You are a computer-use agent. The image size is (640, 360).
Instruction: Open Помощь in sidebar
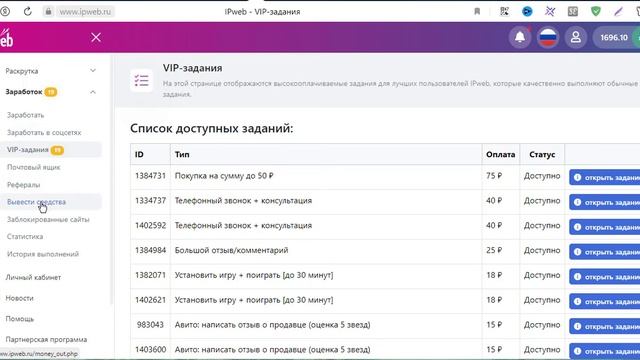(19, 319)
